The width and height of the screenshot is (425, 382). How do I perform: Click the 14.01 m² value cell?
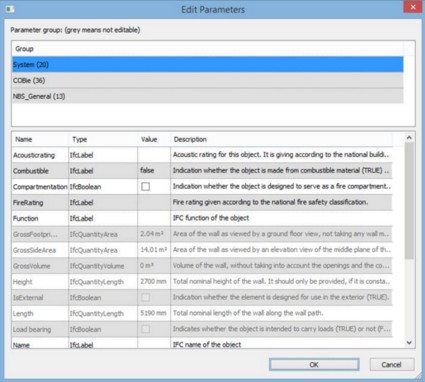(154, 250)
